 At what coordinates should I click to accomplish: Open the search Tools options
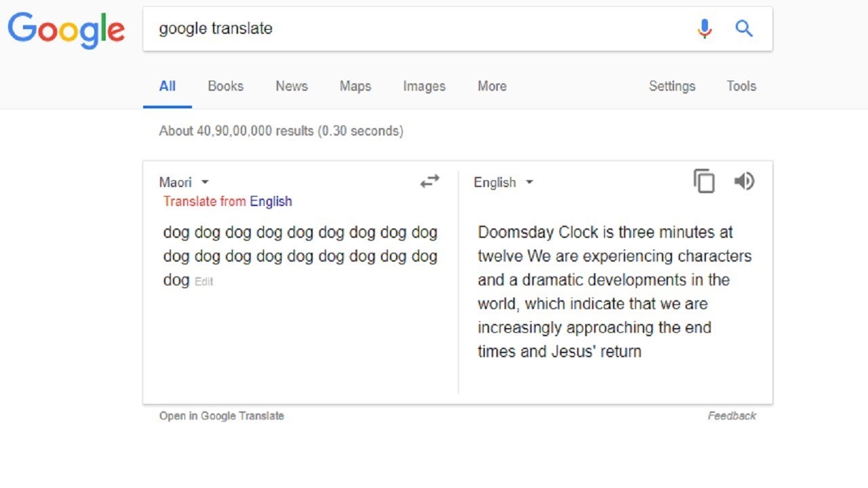pyautogui.click(x=741, y=86)
